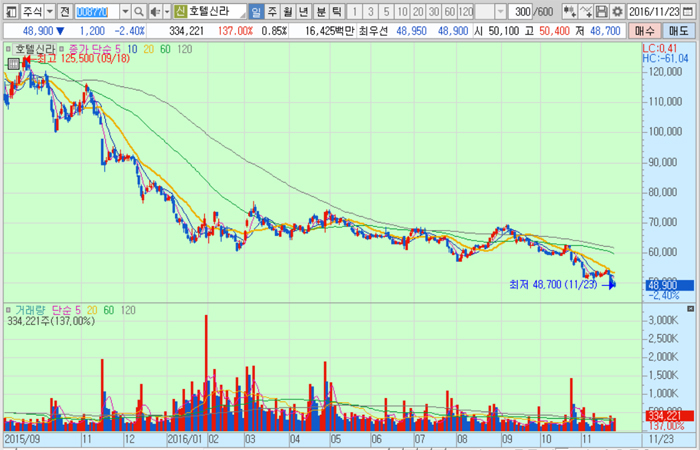Select the 틱 (tick) chart tab
The width and height of the screenshot is (700, 450).
click(x=336, y=12)
